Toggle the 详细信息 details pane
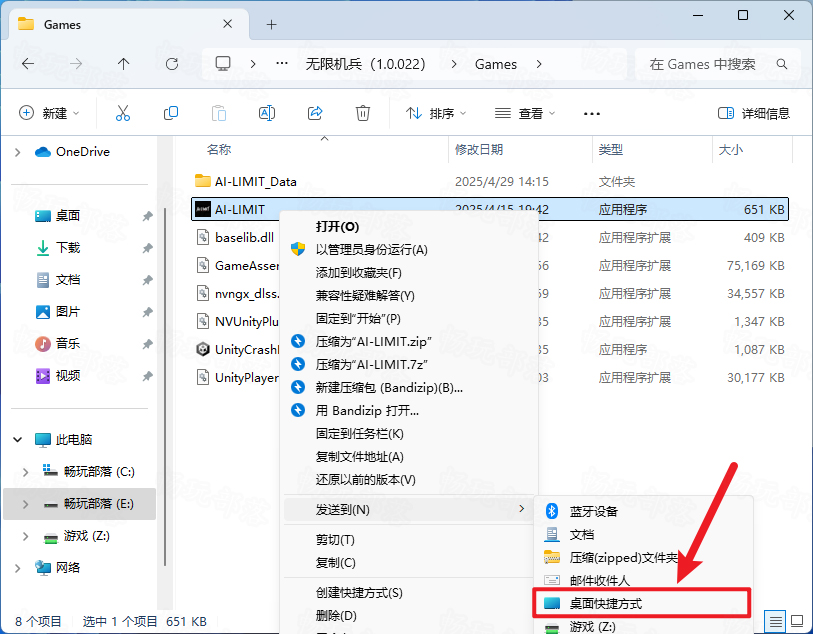 753,113
